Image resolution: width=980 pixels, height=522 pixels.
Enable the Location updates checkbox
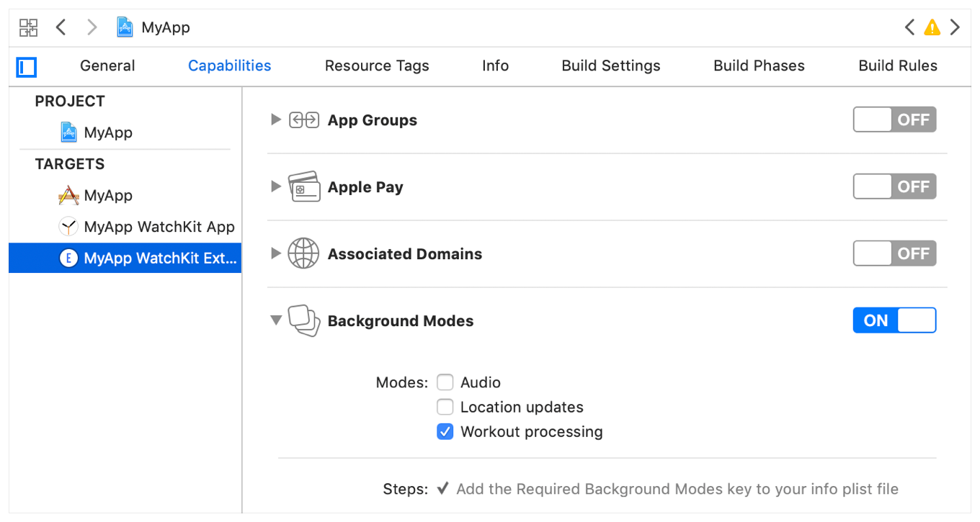coord(445,408)
